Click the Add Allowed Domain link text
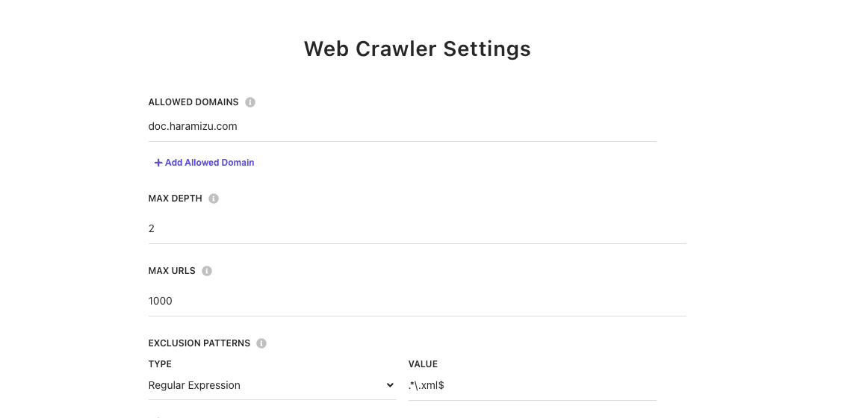Image resolution: width=868 pixels, height=418 pixels. coord(209,163)
